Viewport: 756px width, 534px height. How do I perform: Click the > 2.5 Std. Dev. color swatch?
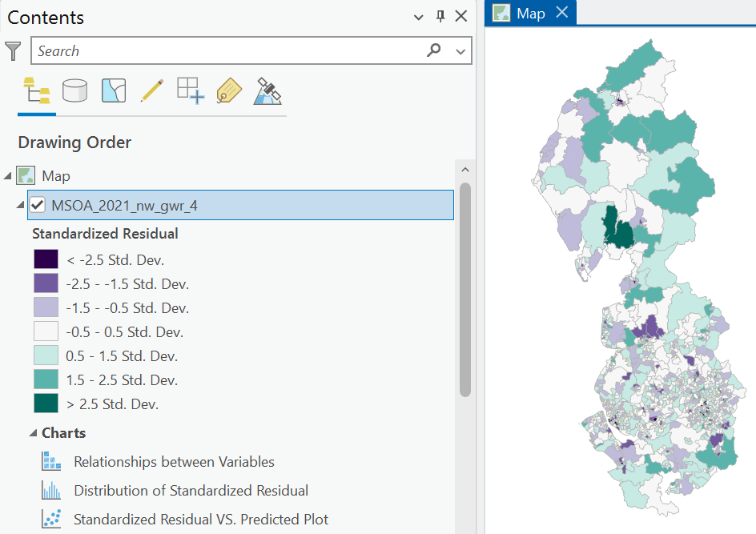pyautogui.click(x=46, y=404)
